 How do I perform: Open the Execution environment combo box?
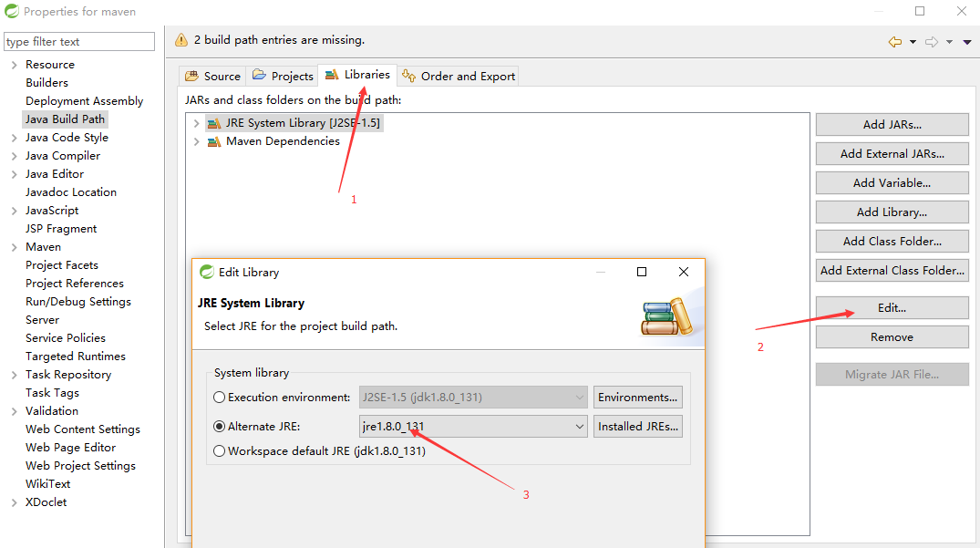pos(473,398)
